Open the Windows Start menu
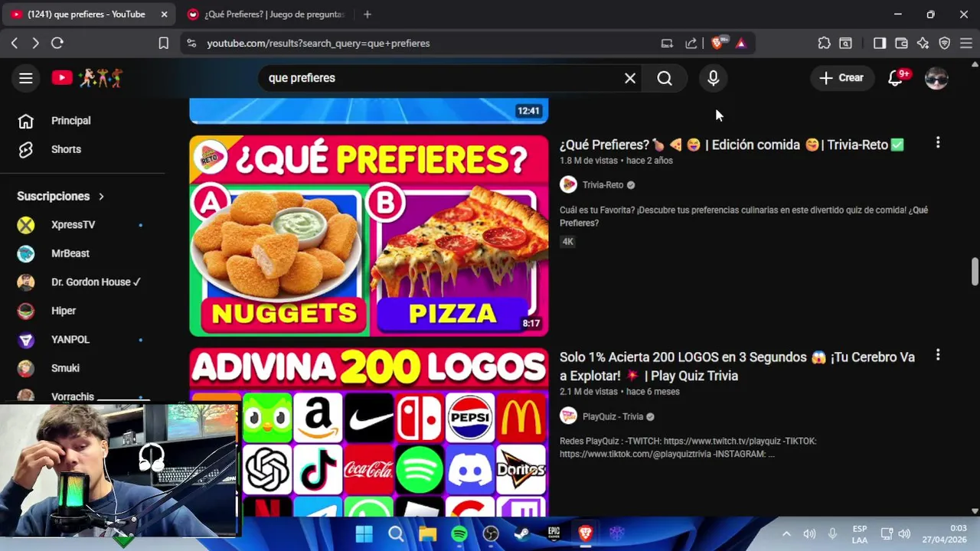 pos(364,533)
